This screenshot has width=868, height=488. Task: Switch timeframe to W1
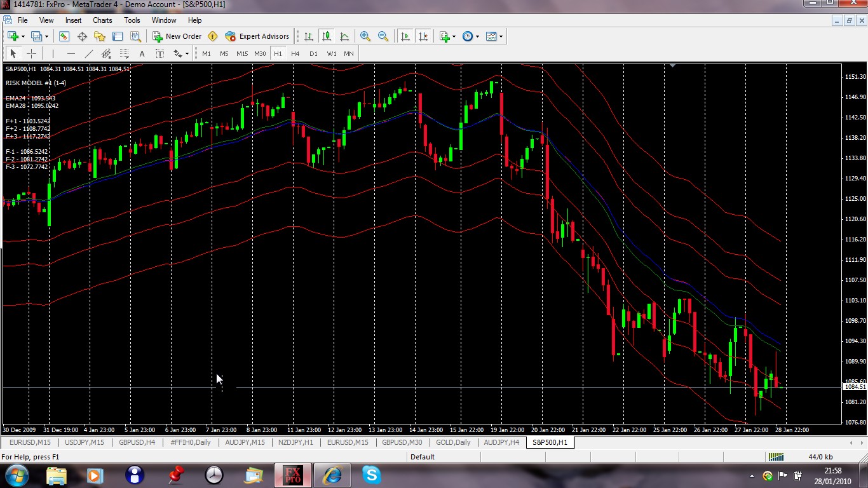click(x=332, y=53)
